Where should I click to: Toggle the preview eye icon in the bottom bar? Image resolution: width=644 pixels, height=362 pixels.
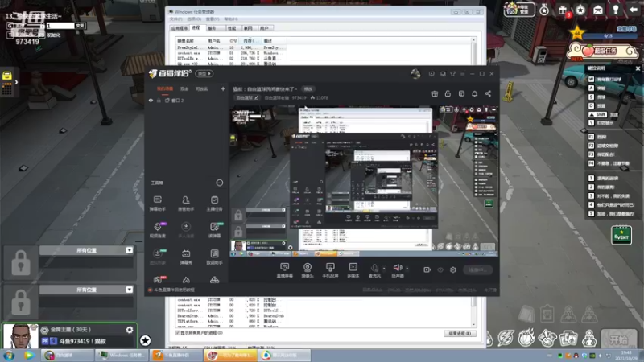click(440, 269)
